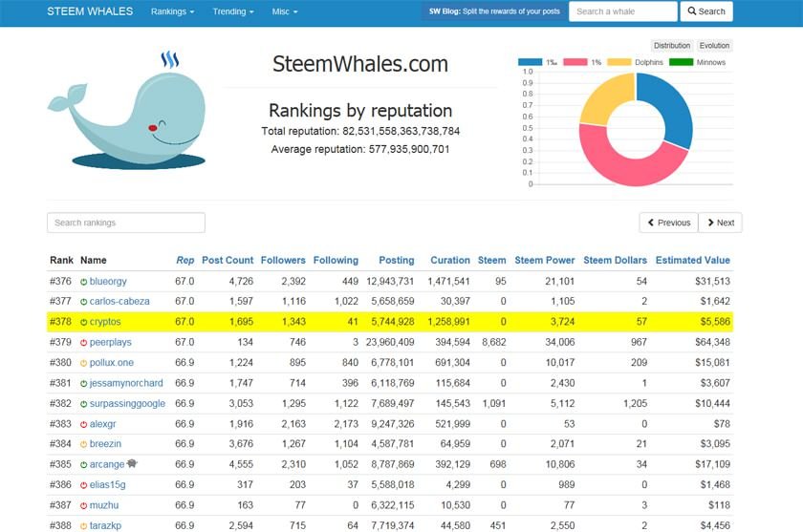Click the power status icon beside cryptos

coord(83,322)
